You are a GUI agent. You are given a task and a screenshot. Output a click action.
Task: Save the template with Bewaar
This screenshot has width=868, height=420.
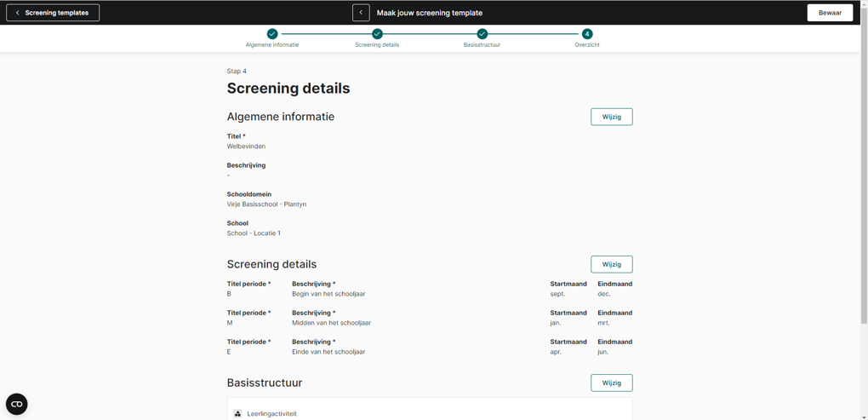[x=830, y=13]
